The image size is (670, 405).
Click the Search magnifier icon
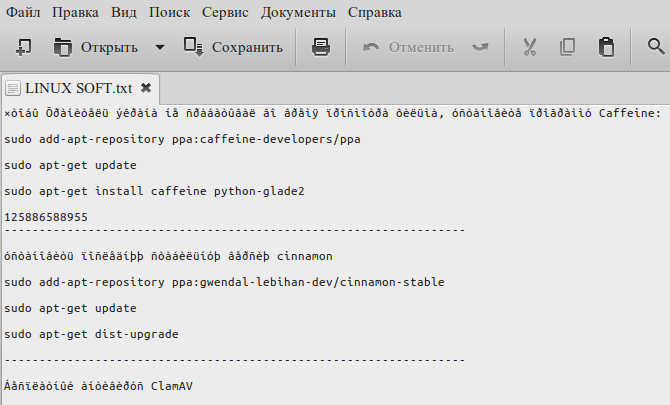pyautogui.click(x=656, y=47)
